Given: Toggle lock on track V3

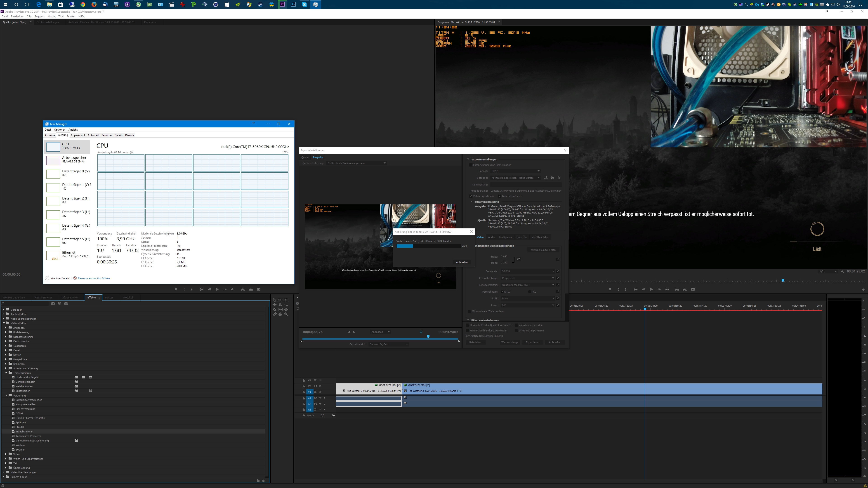Looking at the screenshot, I should (304, 380).
